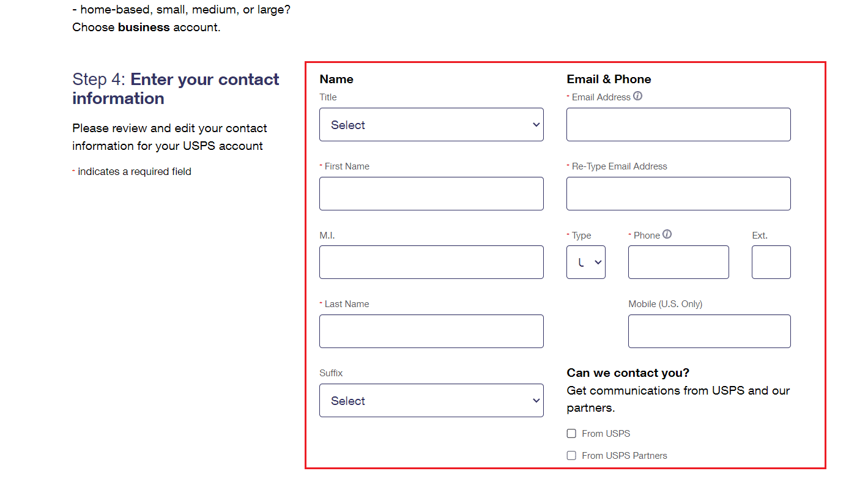
Task: Click the Step 4 heading text
Action: click(x=176, y=88)
